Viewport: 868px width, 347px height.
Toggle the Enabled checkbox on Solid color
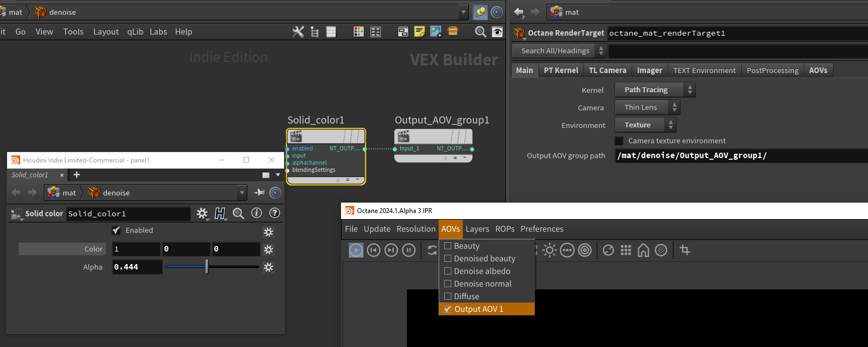coord(116,230)
